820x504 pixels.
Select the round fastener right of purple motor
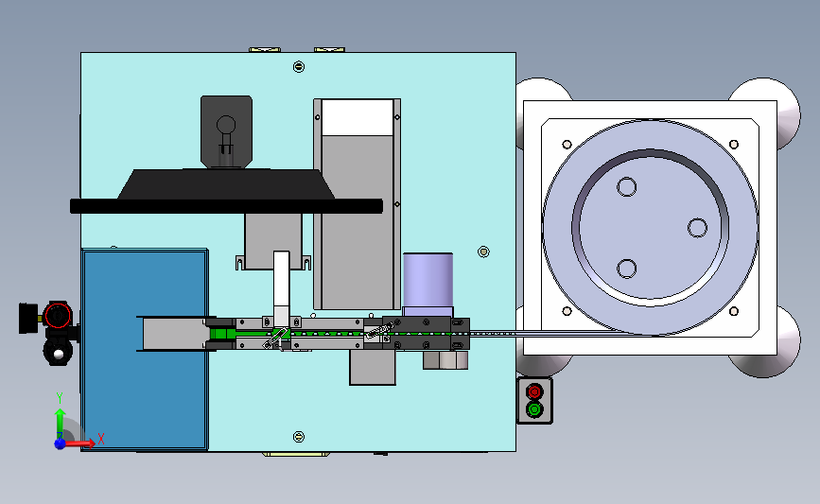[x=483, y=252]
